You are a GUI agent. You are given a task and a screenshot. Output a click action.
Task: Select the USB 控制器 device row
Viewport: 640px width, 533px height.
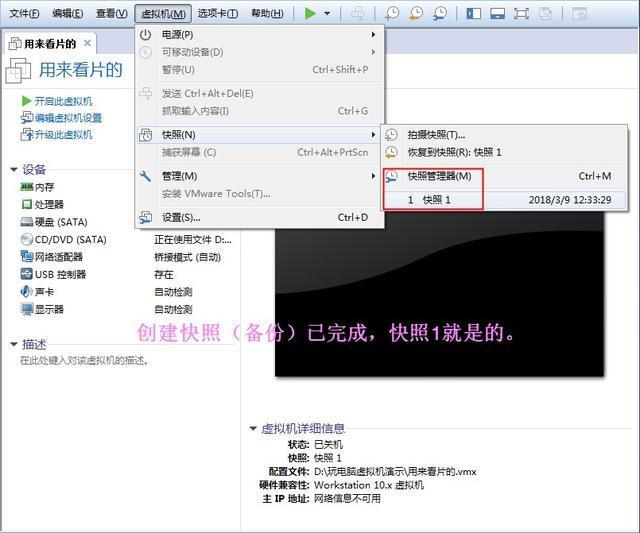[53, 274]
